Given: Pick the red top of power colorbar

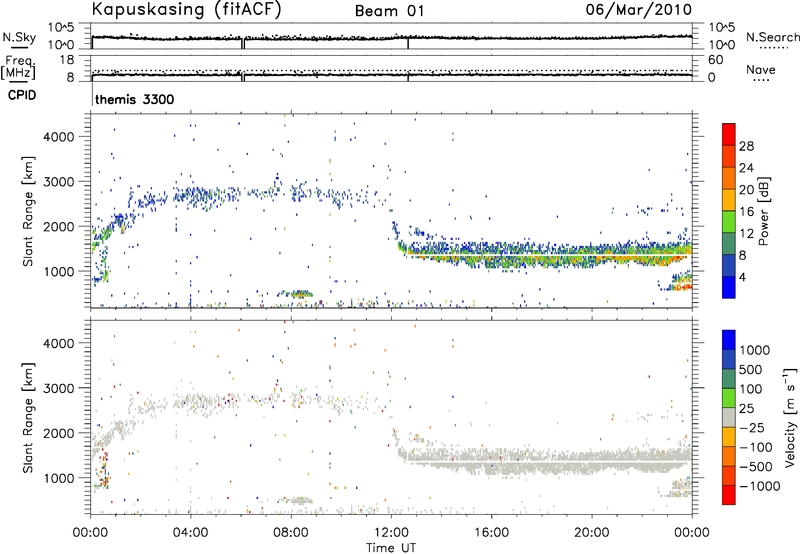Looking at the screenshot, I should tap(729, 132).
